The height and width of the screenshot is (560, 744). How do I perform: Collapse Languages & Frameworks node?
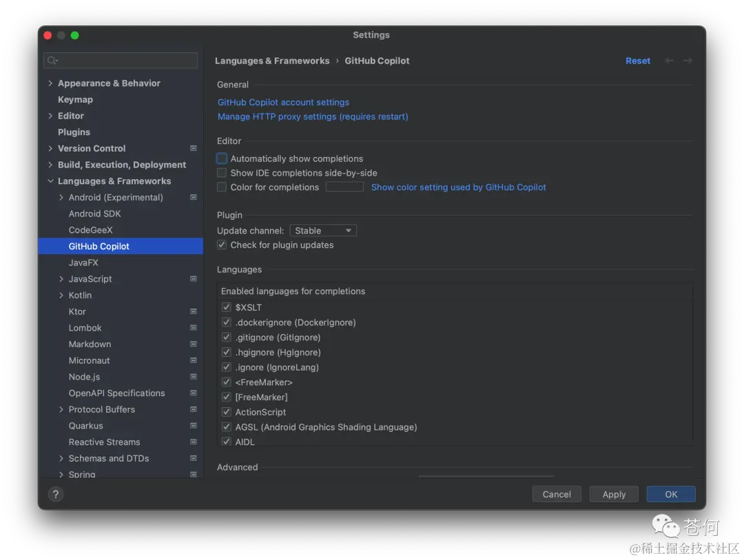[50, 181]
